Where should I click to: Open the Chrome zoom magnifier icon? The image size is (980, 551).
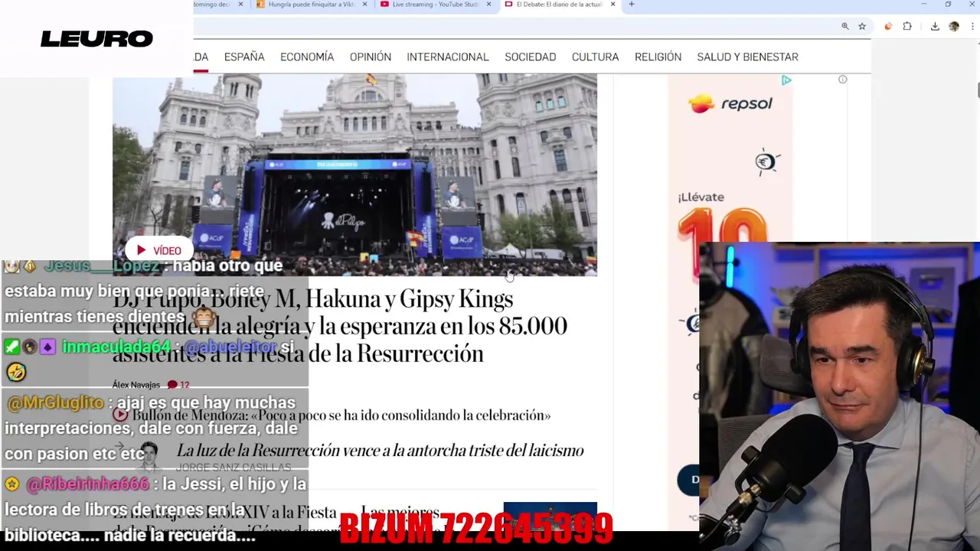(x=845, y=26)
